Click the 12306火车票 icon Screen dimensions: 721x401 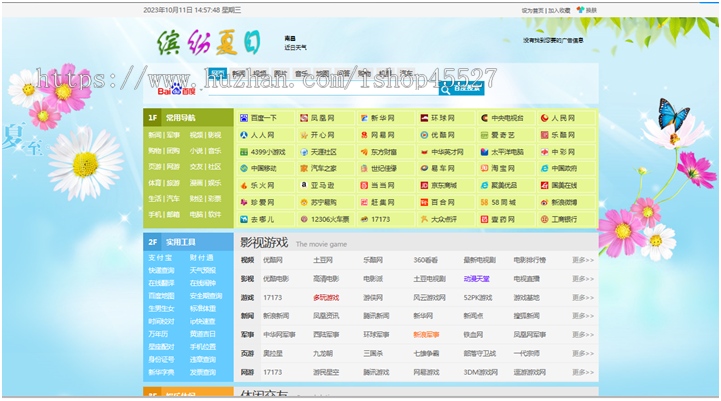coord(304,219)
